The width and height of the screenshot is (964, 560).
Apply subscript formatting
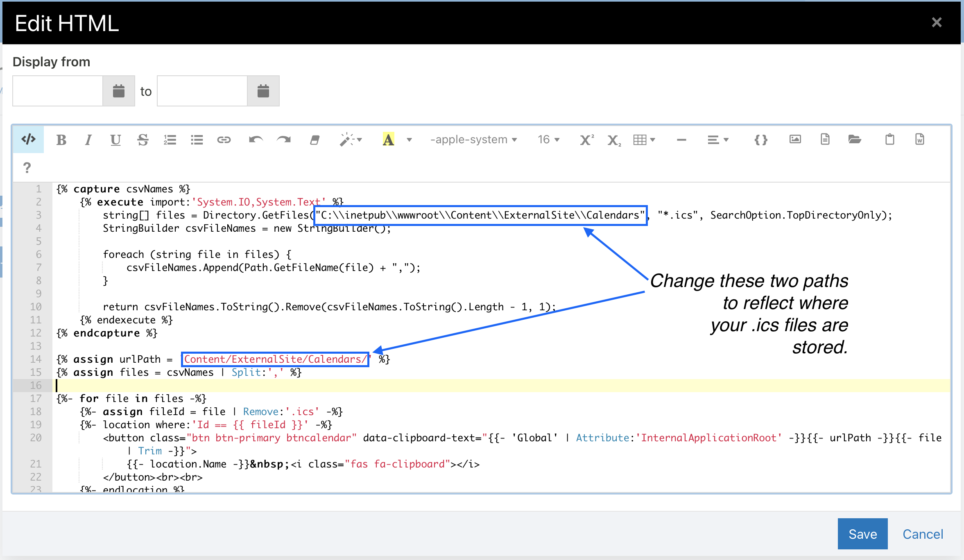pos(614,140)
